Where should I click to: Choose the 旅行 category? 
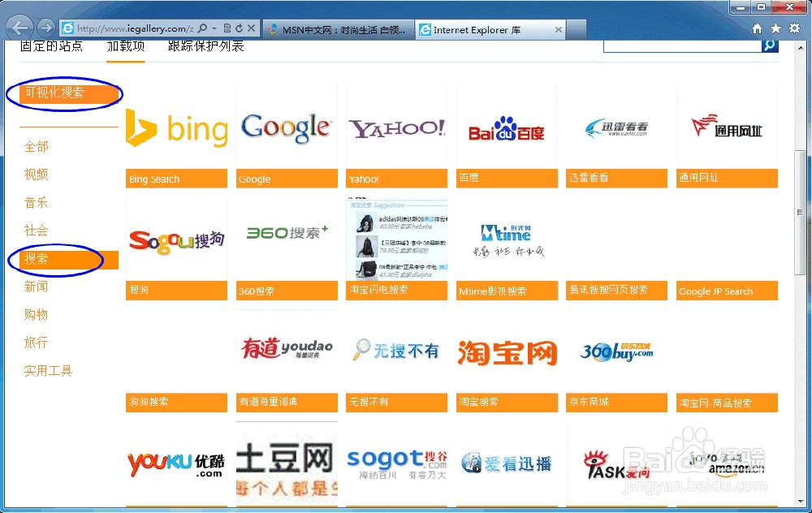point(37,343)
